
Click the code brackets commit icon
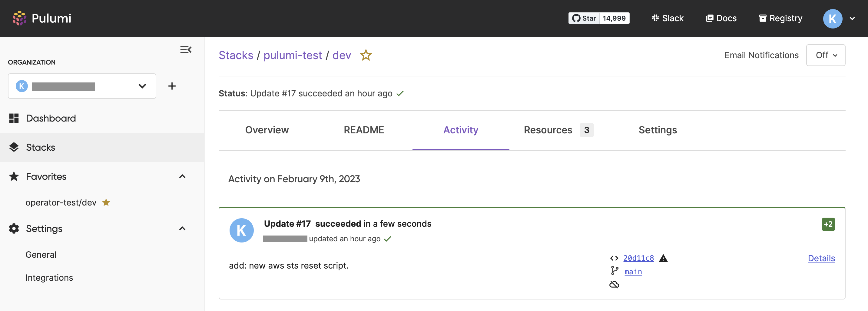pyautogui.click(x=614, y=258)
